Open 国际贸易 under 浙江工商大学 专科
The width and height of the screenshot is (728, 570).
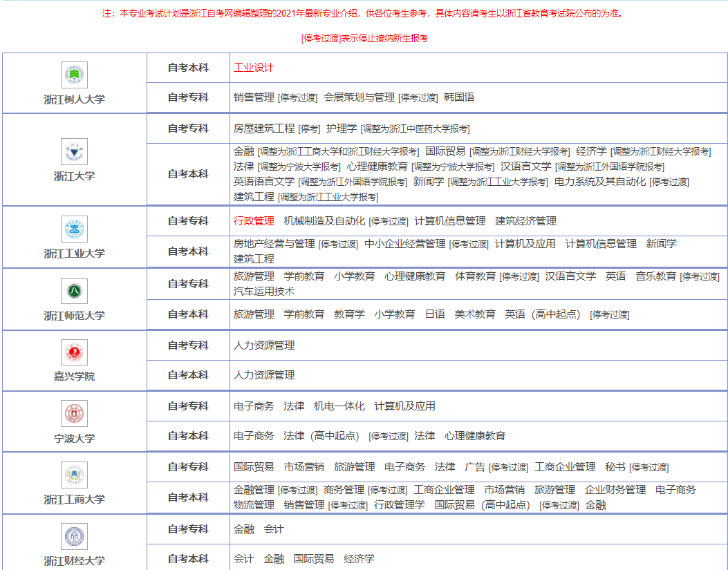tap(252, 466)
